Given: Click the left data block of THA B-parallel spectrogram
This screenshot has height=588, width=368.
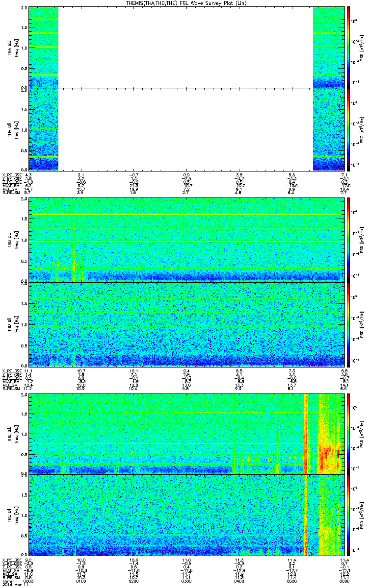Looking at the screenshot, I should pyautogui.click(x=44, y=129).
